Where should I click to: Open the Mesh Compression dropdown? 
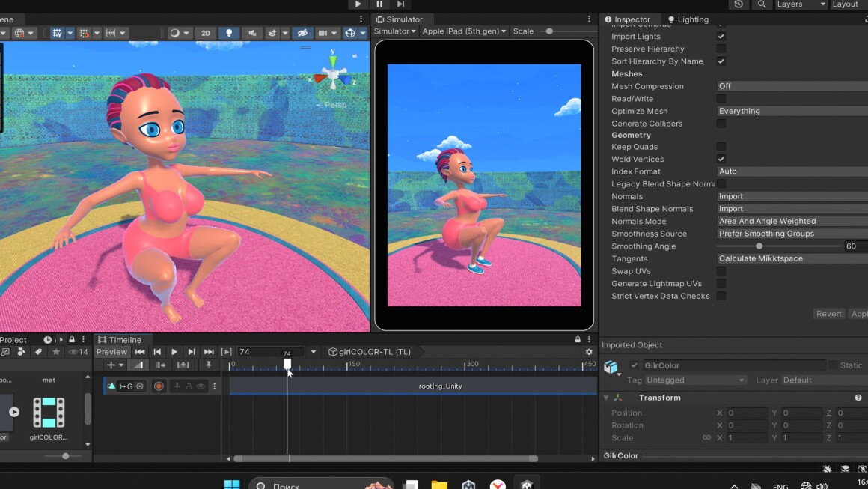click(x=792, y=86)
